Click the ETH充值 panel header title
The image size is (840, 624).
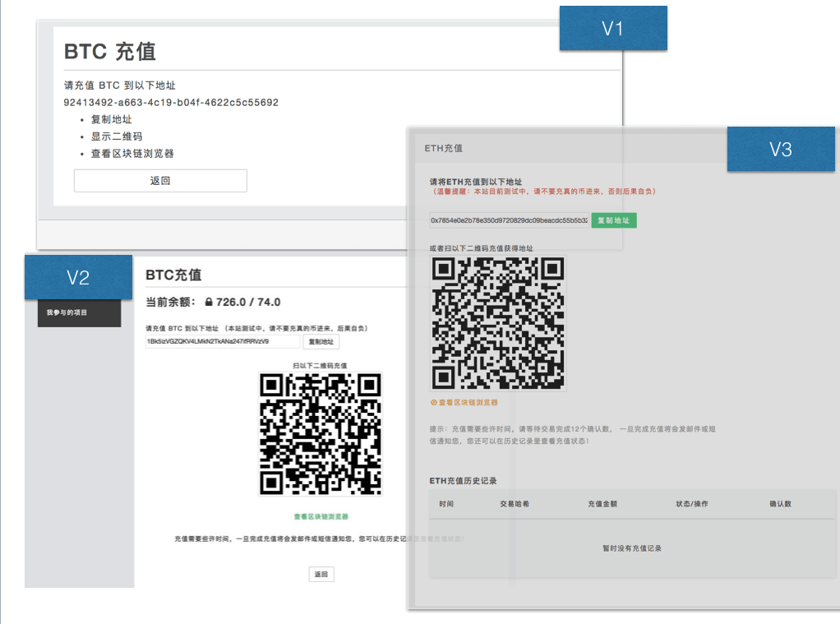click(x=444, y=148)
